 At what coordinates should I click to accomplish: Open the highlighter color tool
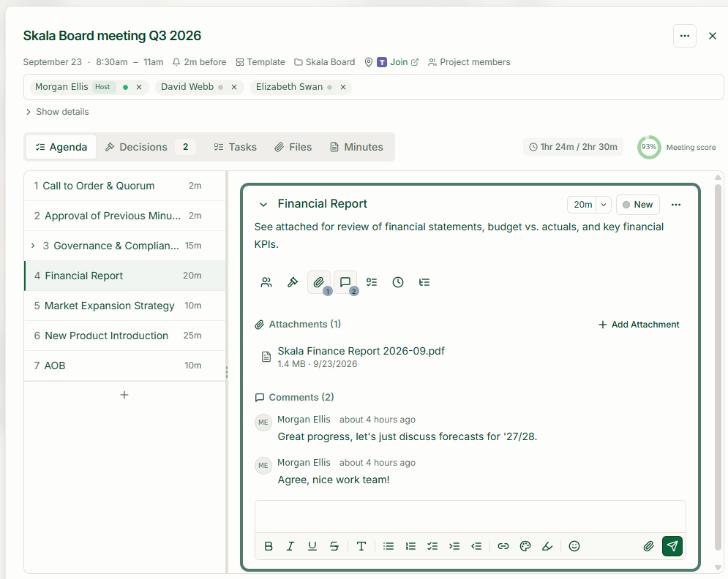547,547
